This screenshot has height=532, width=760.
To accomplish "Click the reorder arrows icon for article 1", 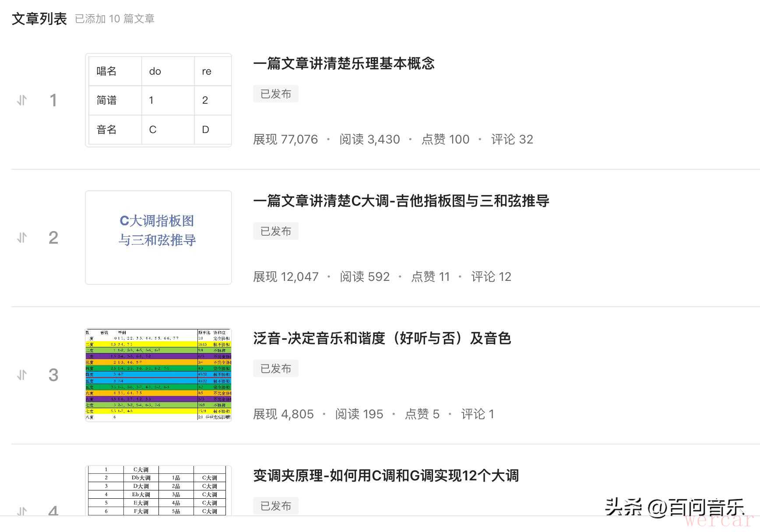I will 22,100.
